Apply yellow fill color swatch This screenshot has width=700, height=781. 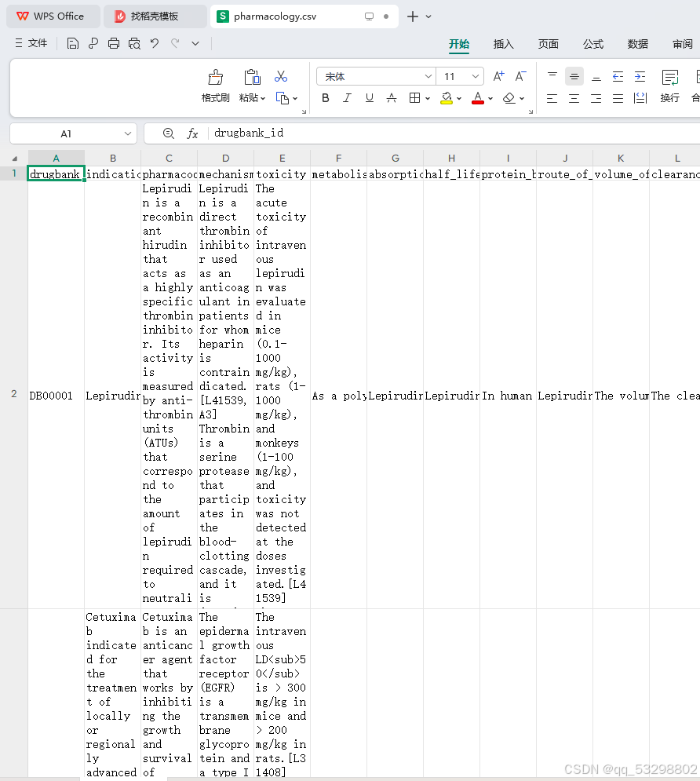click(x=447, y=98)
